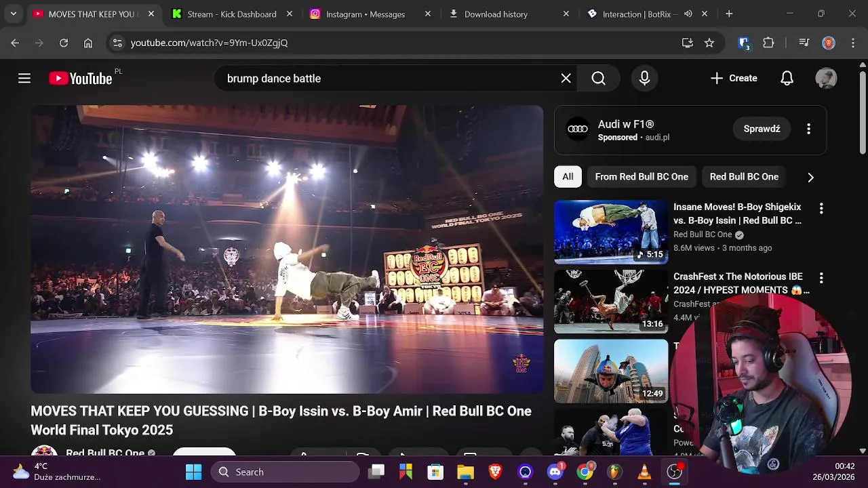Open YouTube notifications bell
The height and width of the screenshot is (488, 868).
(787, 79)
